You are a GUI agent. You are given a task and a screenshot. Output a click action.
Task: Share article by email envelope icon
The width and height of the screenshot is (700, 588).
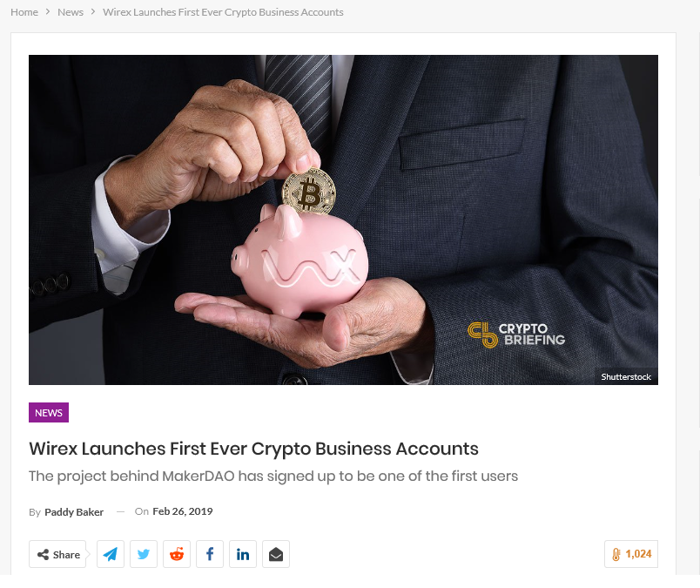(x=275, y=554)
